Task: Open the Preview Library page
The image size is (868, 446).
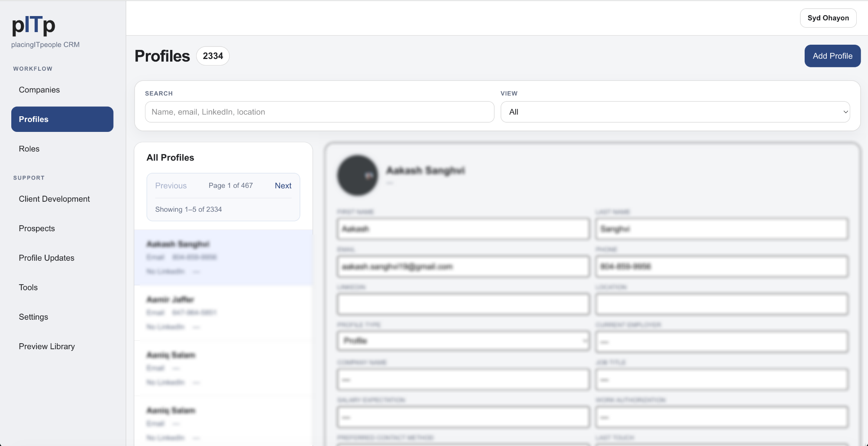Action: point(62,347)
